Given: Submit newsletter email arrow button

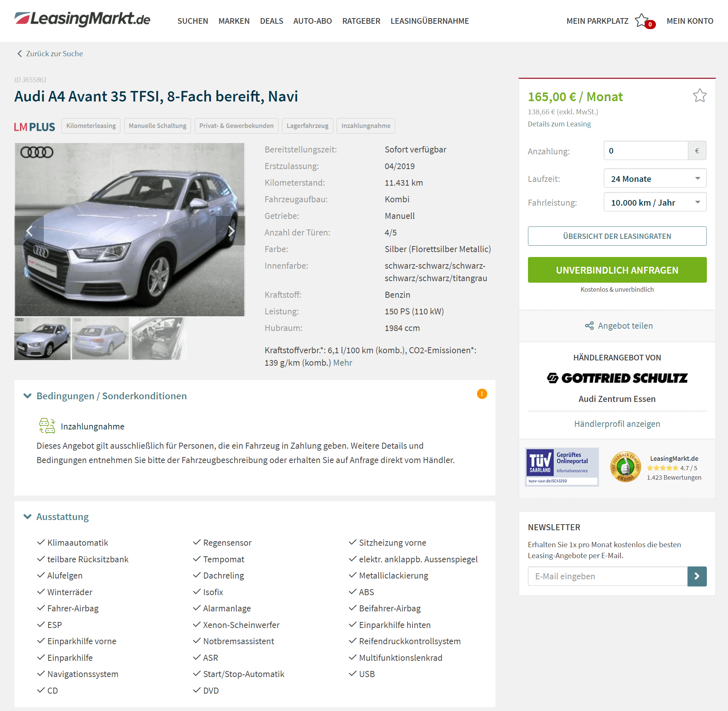Looking at the screenshot, I should click(697, 576).
